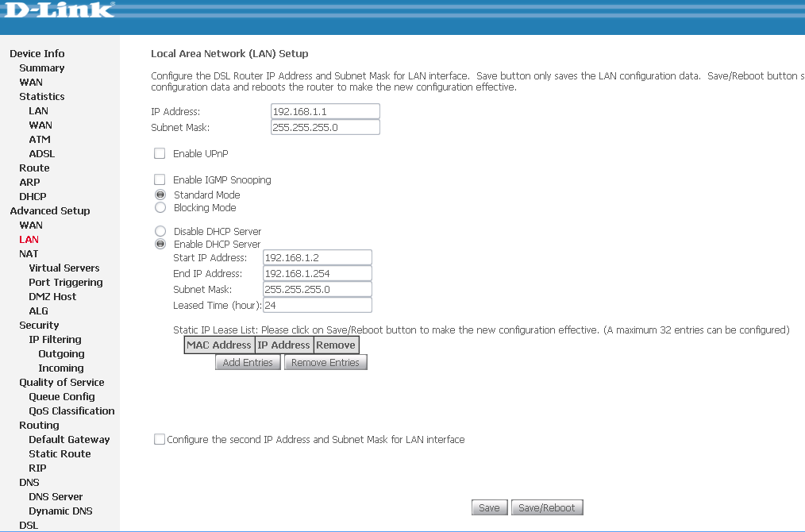Screen dimensions: 805x532
Task: Open WAN statistics under Statistics
Action: (x=40, y=125)
